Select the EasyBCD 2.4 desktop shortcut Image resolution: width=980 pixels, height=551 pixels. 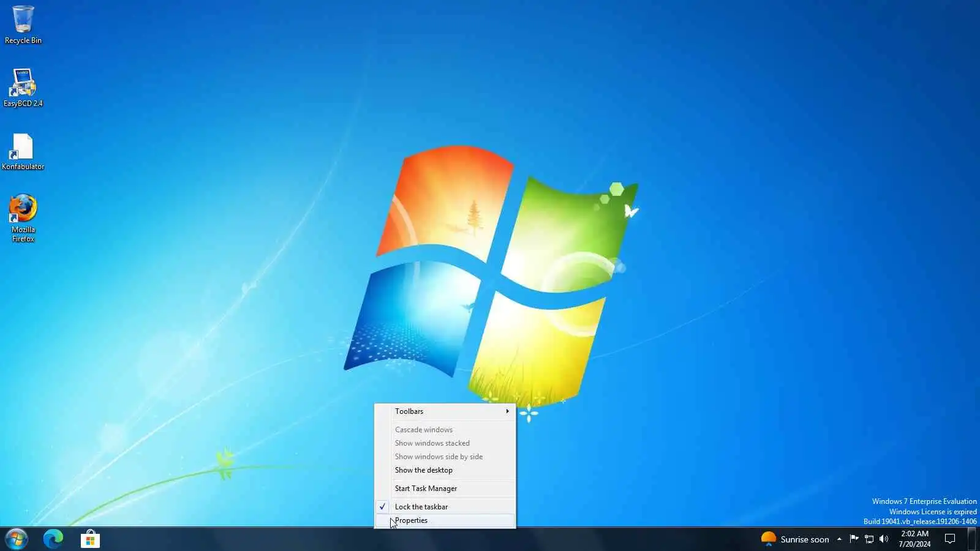[x=23, y=88]
